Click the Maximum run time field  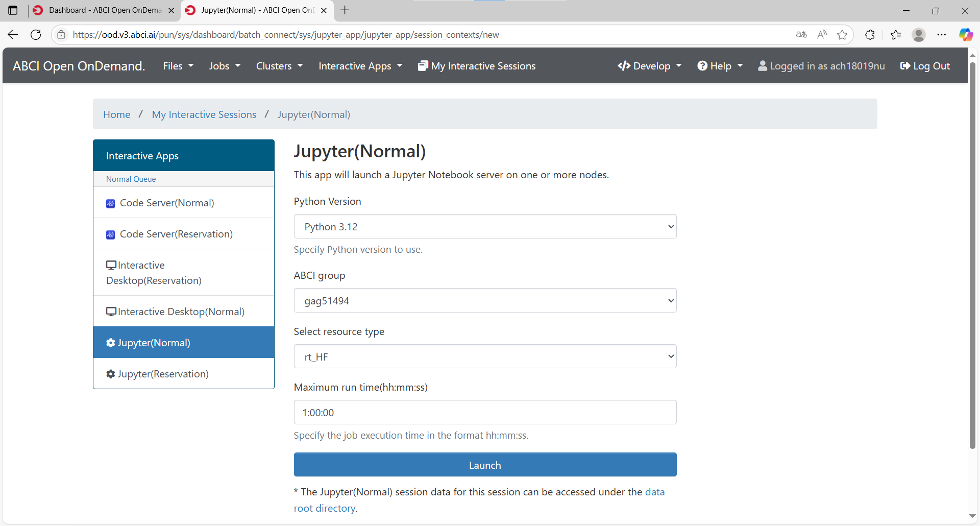pos(485,412)
